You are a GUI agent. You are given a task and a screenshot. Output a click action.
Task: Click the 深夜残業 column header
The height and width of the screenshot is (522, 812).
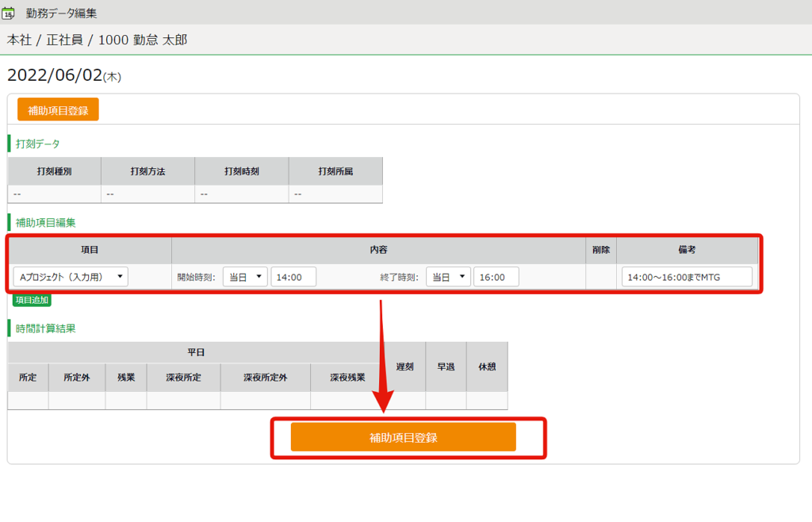pos(347,378)
